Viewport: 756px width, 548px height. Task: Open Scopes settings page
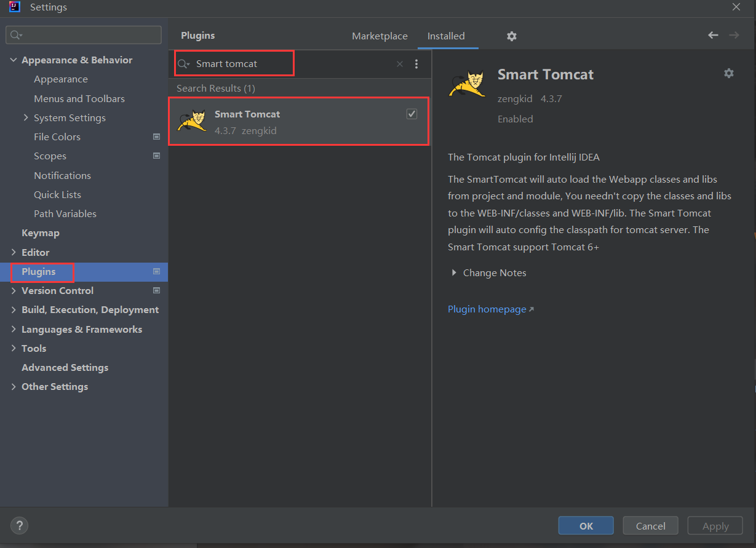pyautogui.click(x=50, y=156)
